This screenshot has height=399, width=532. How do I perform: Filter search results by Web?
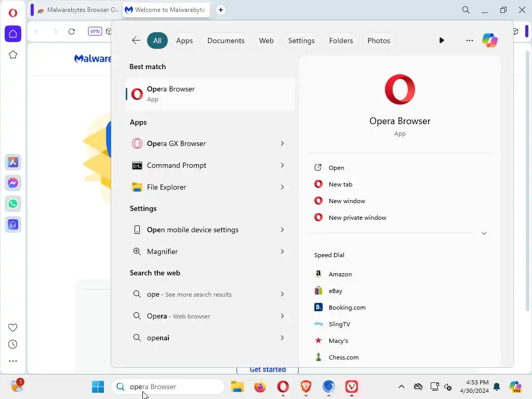[266, 41]
